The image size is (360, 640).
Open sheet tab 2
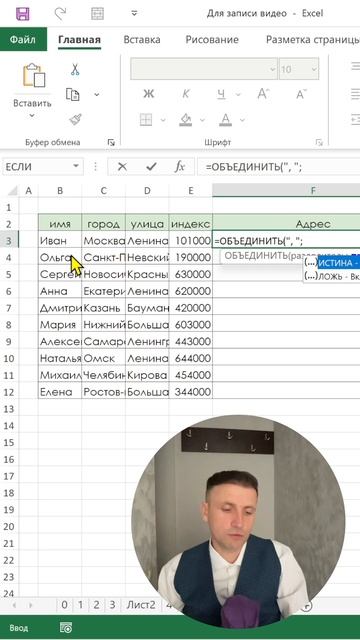pyautogui.click(x=96, y=604)
